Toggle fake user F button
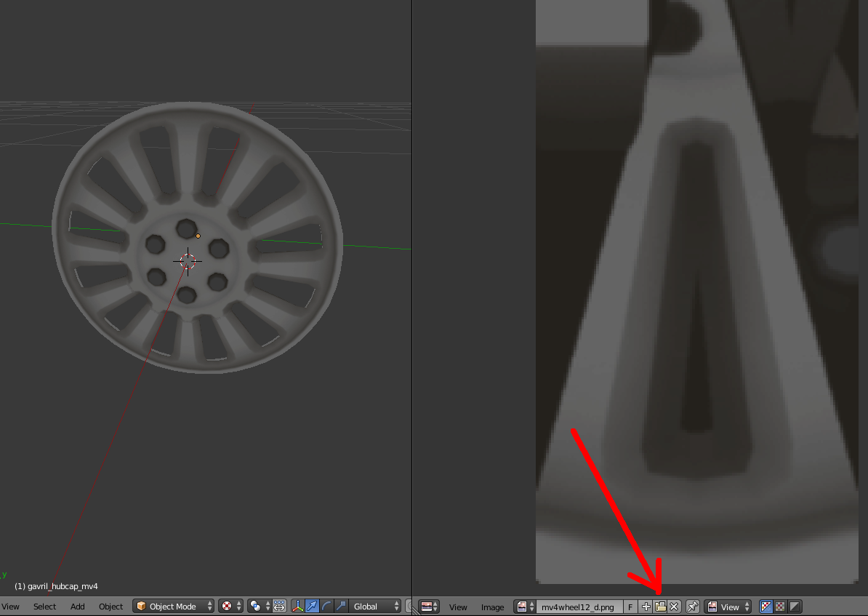This screenshot has height=616, width=868. click(x=630, y=607)
